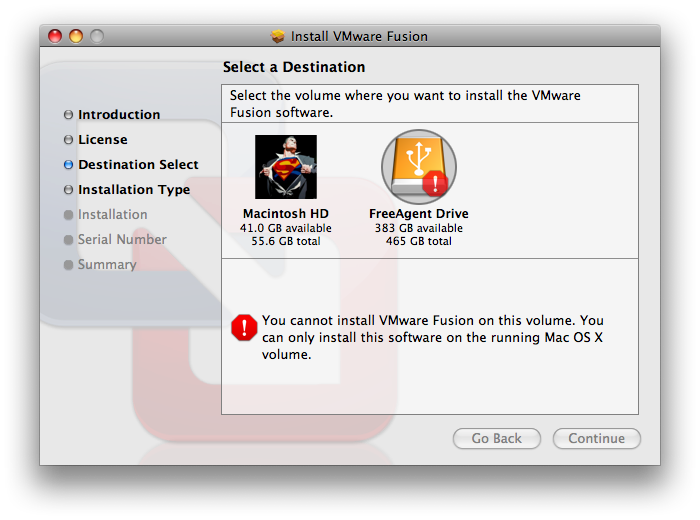Select the Macintosh HD volume icon
700x520 pixels.
pos(286,167)
